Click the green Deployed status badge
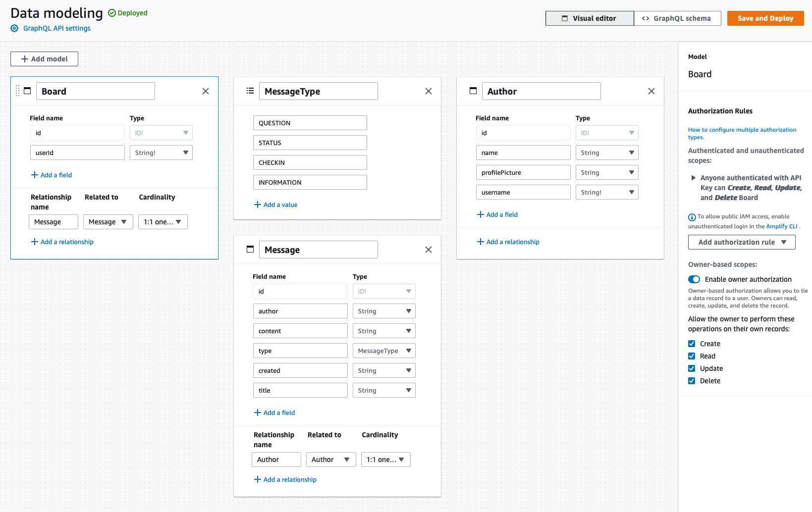Screen dimensions: 812x512 tap(127, 12)
